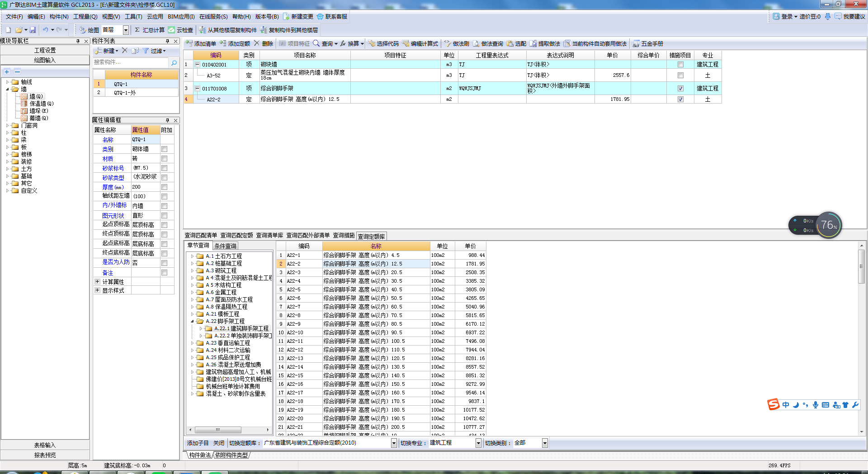The height and width of the screenshot is (474, 868).
Task: Expand the 显示样式 section
Action: coord(97,290)
